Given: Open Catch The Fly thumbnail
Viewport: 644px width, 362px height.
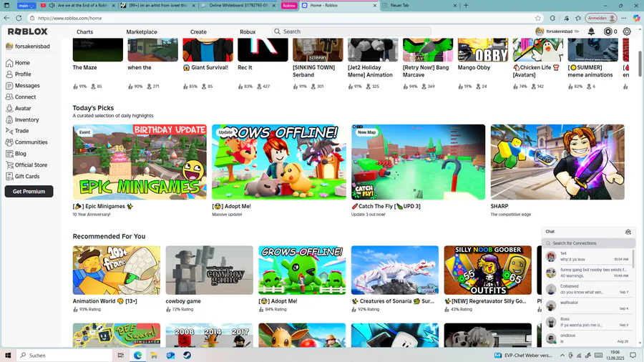Looking at the screenshot, I should (418, 162).
